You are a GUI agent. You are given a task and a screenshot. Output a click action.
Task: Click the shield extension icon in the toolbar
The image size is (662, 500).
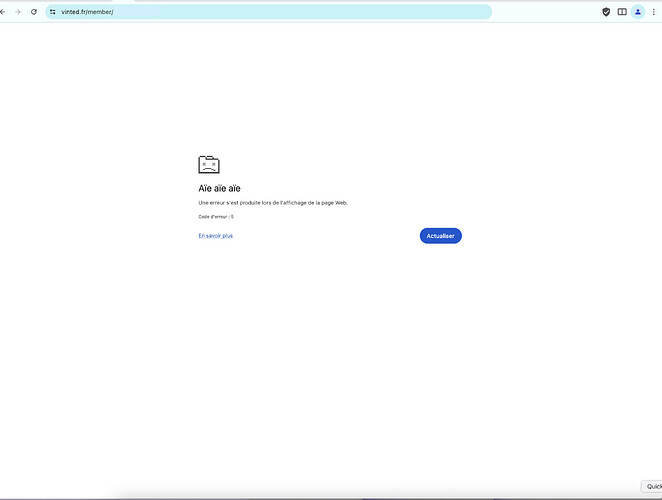606,12
